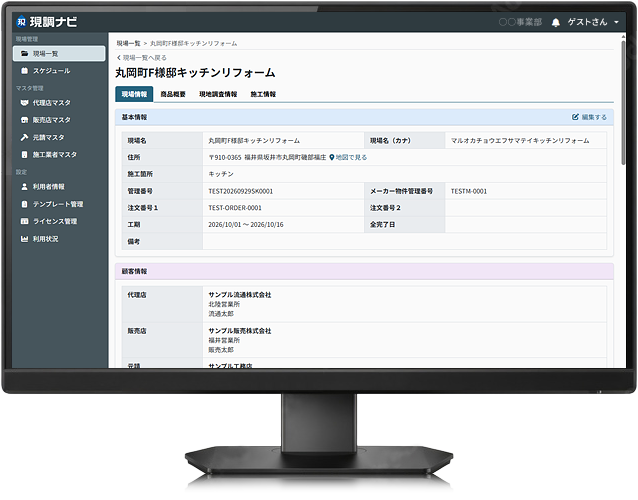The image size is (638, 500).
Task: Click the document icon beside テンプレート管理
Action: (x=24, y=204)
